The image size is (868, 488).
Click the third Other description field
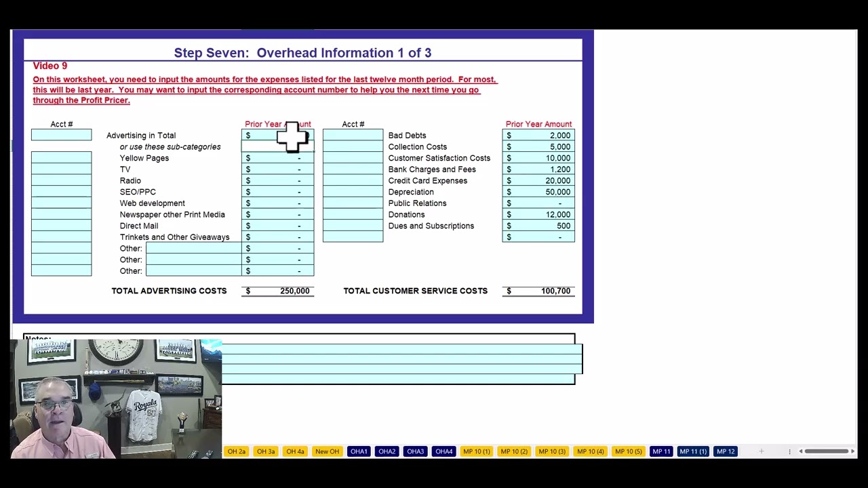coord(193,271)
